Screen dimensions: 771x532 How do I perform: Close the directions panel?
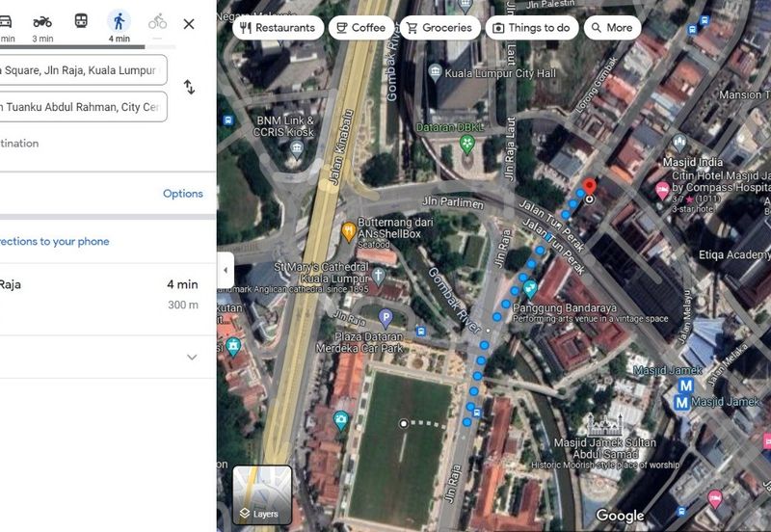tap(189, 24)
